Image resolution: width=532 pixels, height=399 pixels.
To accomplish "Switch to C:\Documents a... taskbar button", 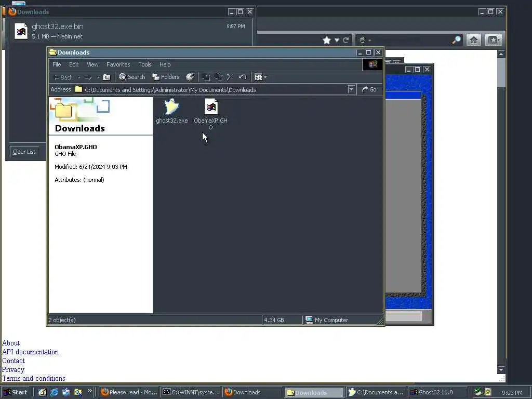I will [x=376, y=392].
